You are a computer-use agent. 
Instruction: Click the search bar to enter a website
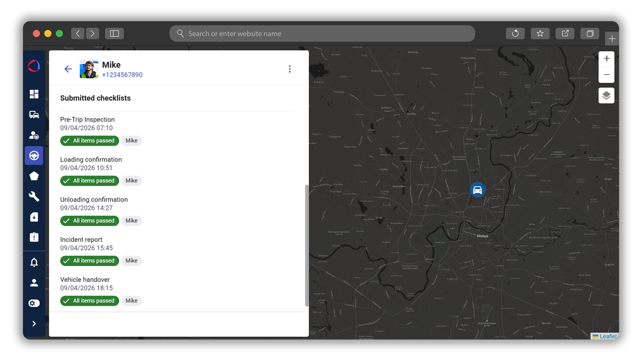321,33
